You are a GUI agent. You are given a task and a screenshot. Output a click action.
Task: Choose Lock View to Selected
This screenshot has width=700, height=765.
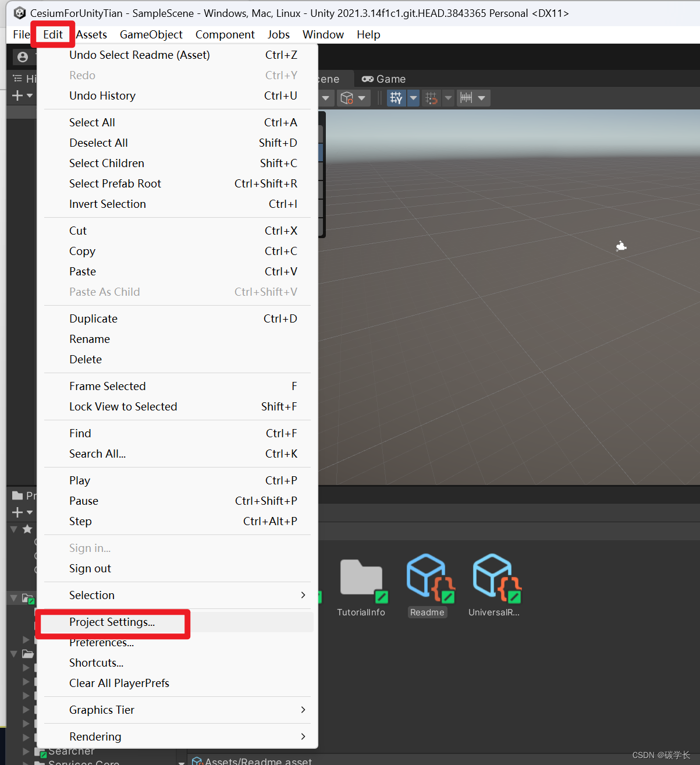(177, 406)
